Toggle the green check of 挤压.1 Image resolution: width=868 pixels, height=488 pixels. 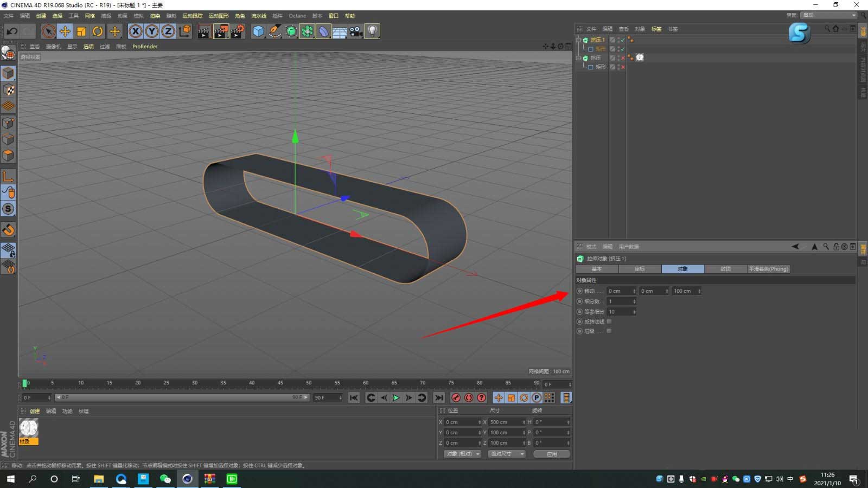tap(623, 40)
